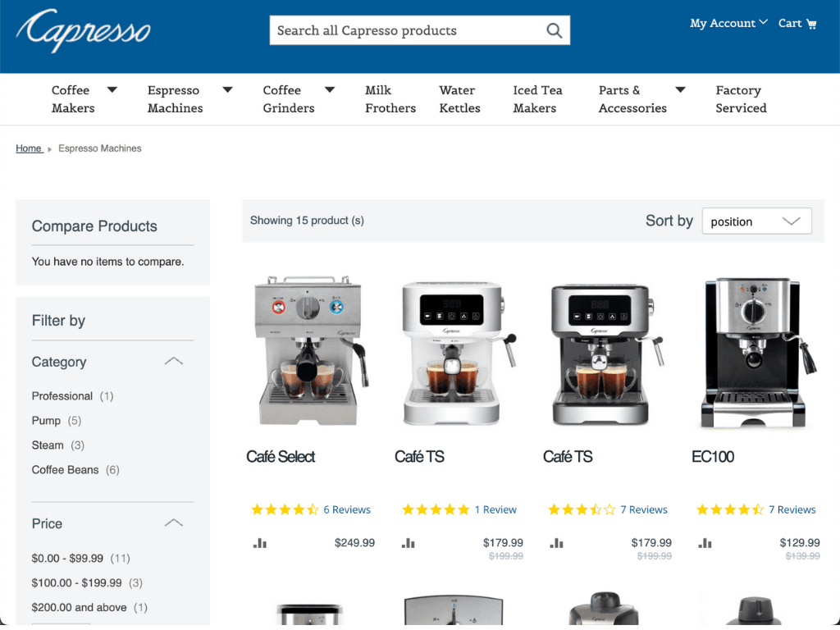Expand the Coffee Grinders menu arrow
Viewport: 840px width, 630px height.
[330, 90]
